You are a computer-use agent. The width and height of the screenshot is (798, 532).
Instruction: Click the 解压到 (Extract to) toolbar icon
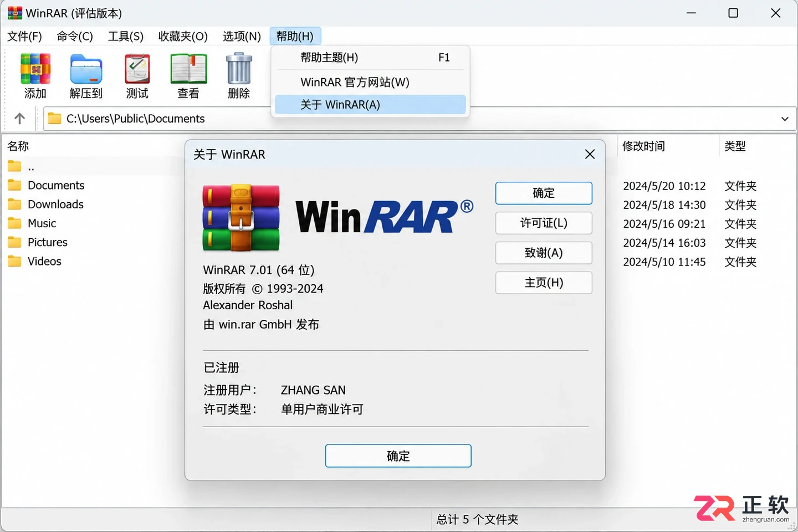click(x=86, y=69)
